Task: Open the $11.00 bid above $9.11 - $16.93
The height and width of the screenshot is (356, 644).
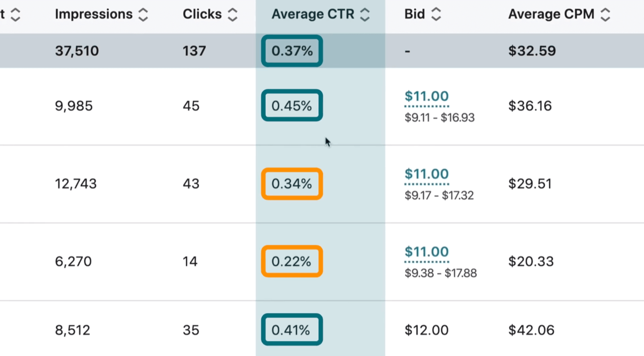Action: 426,96
